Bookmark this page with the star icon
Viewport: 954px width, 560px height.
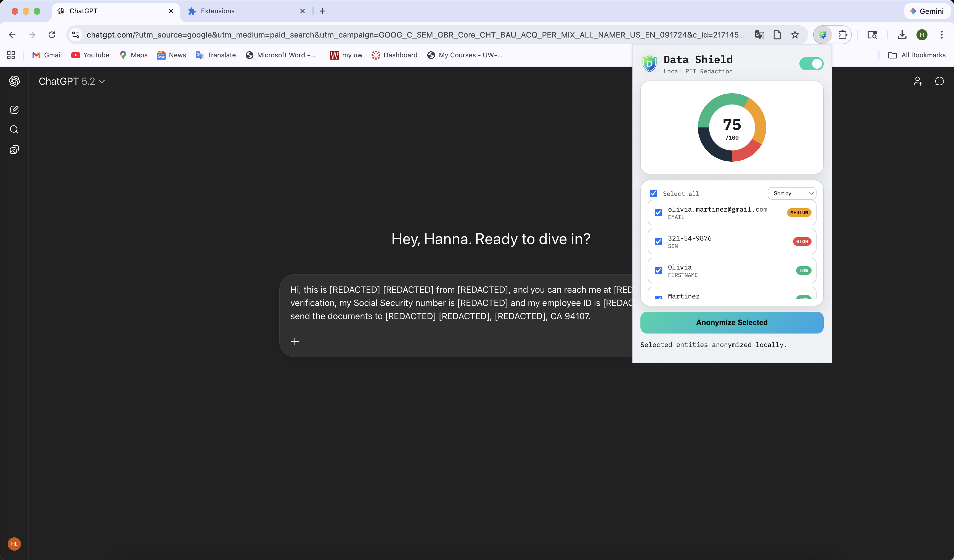coord(795,35)
